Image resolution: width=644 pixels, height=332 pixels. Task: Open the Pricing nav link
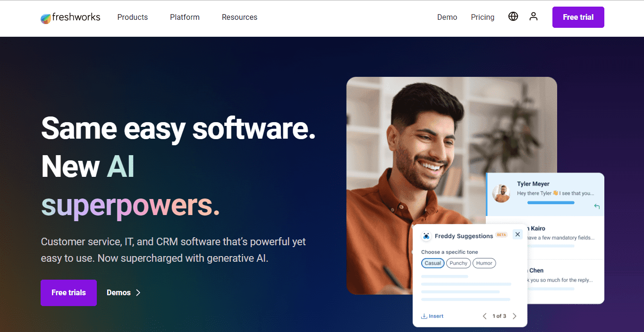[x=483, y=17]
